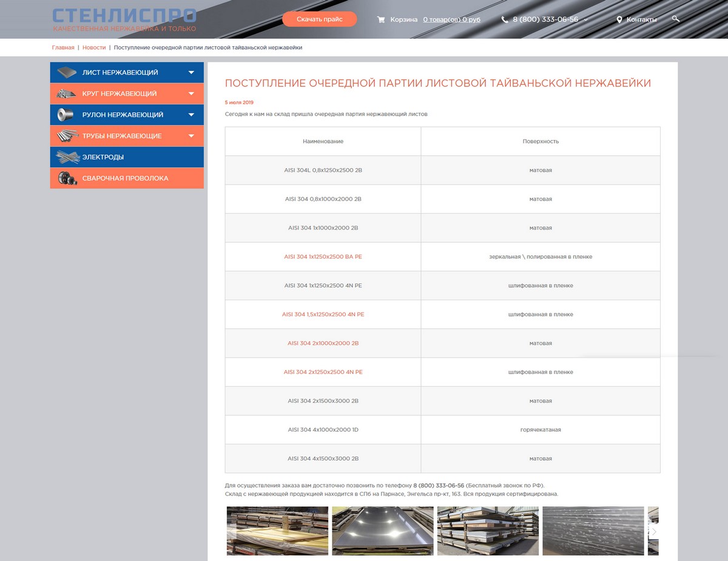Click the Наименование column header

pos(323,141)
